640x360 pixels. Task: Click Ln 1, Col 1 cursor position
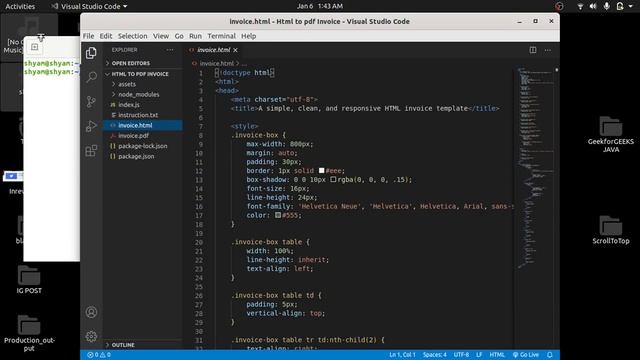pos(402,355)
